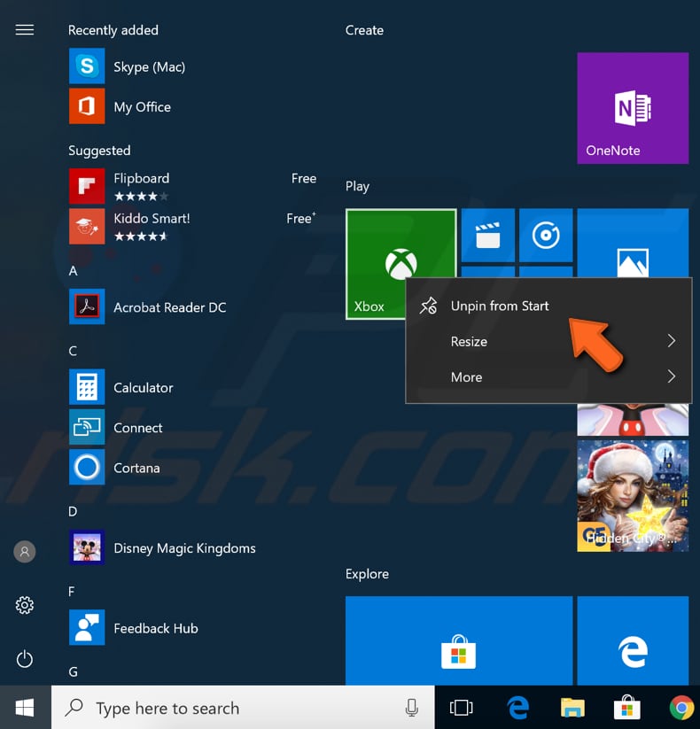
Task: Click the 'Suggested' heading
Action: point(99,151)
